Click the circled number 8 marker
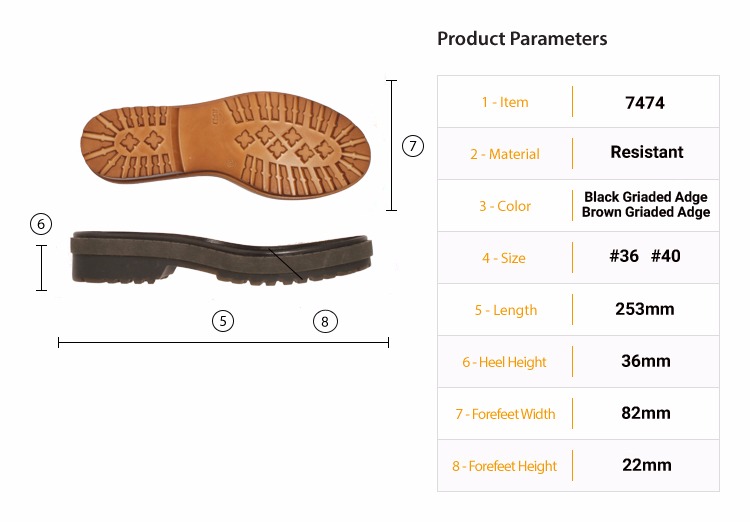750x522 pixels. coord(324,321)
